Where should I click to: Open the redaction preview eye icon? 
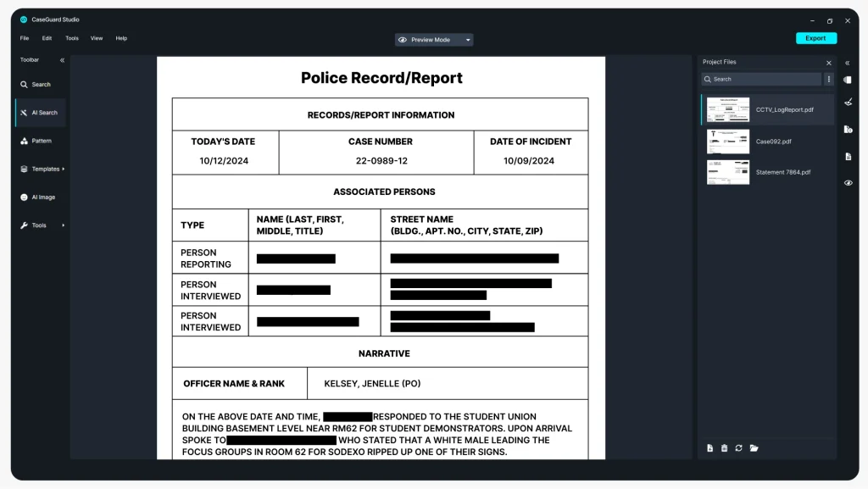pyautogui.click(x=848, y=182)
